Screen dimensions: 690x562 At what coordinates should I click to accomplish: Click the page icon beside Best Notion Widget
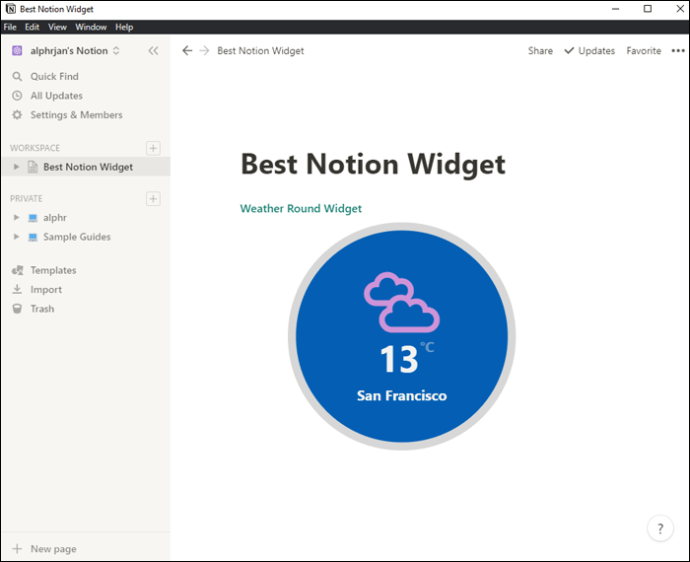(33, 167)
